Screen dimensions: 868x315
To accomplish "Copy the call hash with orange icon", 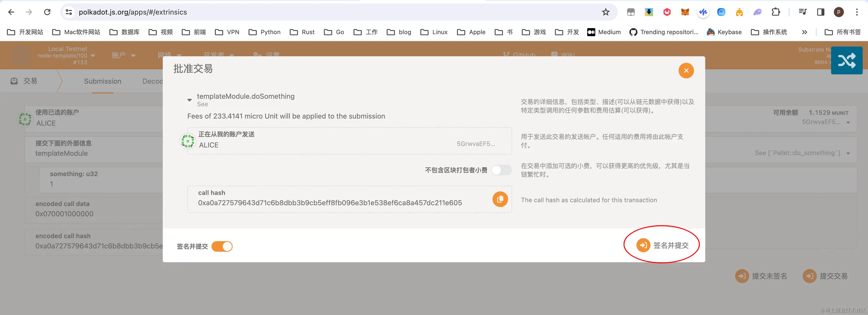I will 500,199.
